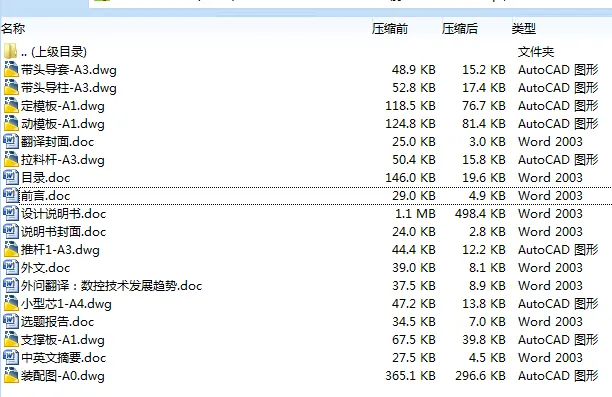Click the Word icon of 翻译封面.doc
This screenshot has width=612, height=397.
point(11,141)
